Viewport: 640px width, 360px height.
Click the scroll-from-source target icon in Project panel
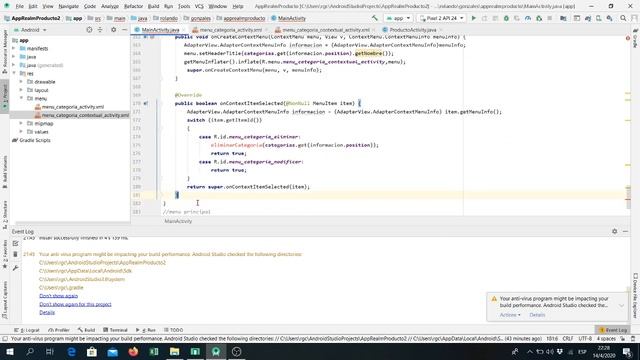[89, 30]
